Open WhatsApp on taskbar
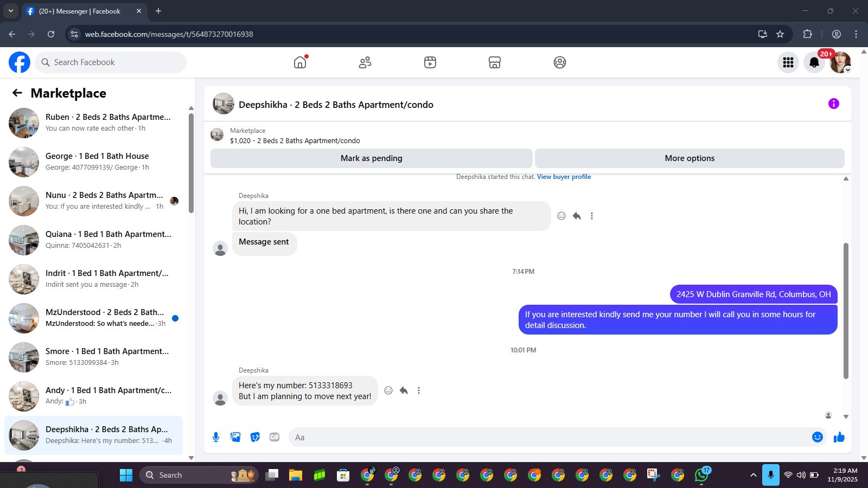Screen dimensions: 868x488 click(701, 475)
